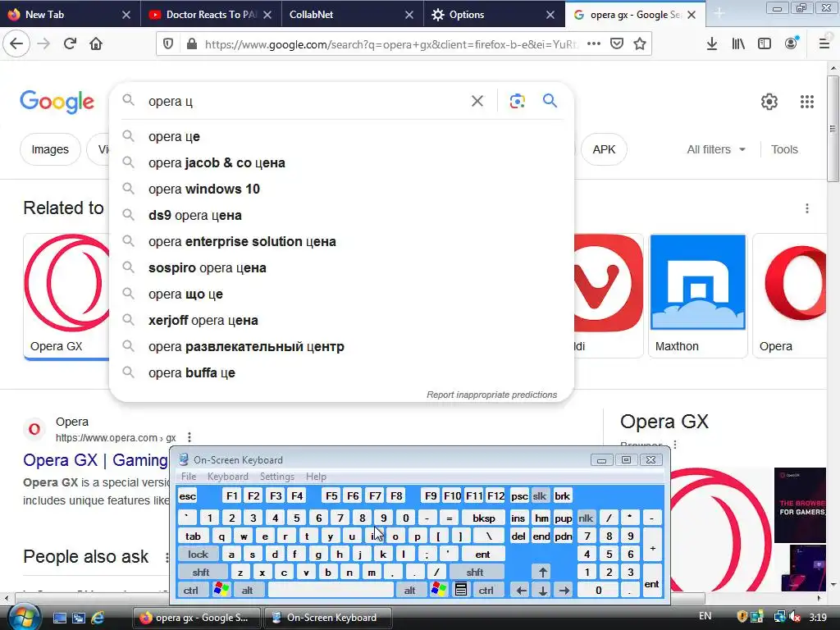Switch to Doctor Reacts YouTube tab
Viewport: 840px width, 630px height.
pyautogui.click(x=211, y=15)
